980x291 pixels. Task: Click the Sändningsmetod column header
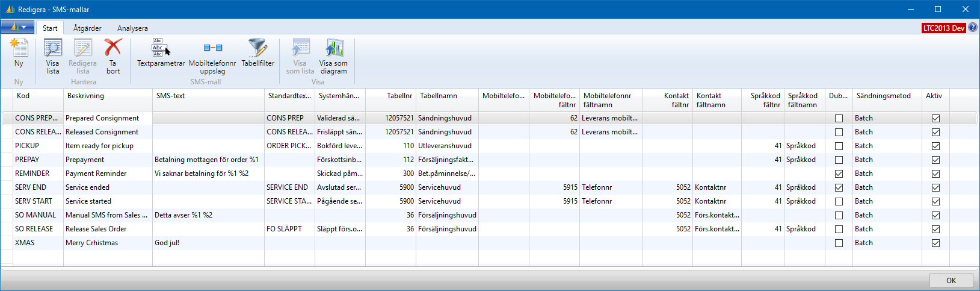point(887,99)
